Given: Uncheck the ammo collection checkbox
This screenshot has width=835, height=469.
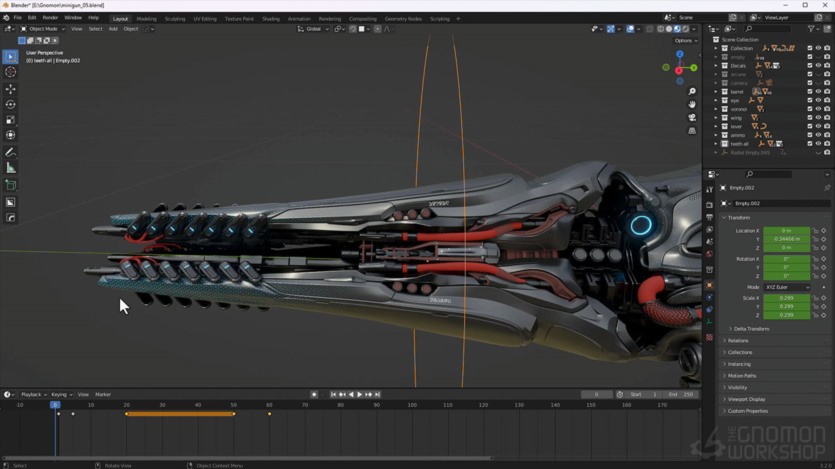Looking at the screenshot, I should [810, 135].
